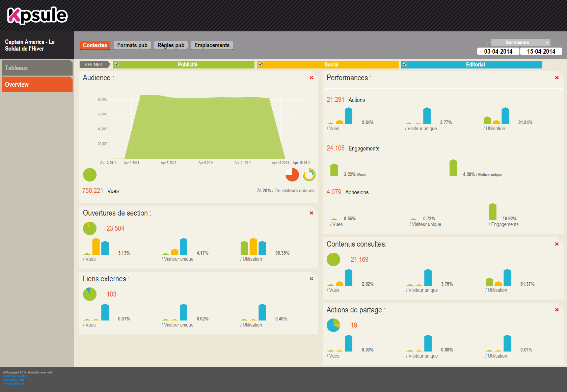Remove the Liens externes widget
Screen dimensions: 567x392
[311, 279]
